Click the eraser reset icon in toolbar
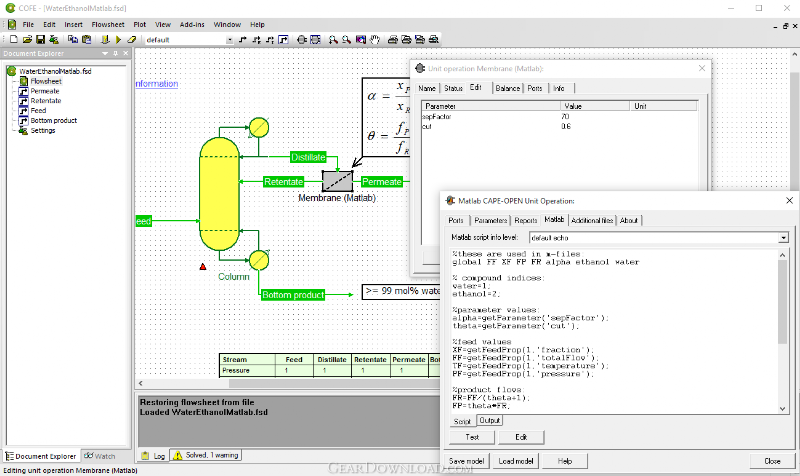Viewport: 800px width, 476px height. pyautogui.click(x=132, y=39)
